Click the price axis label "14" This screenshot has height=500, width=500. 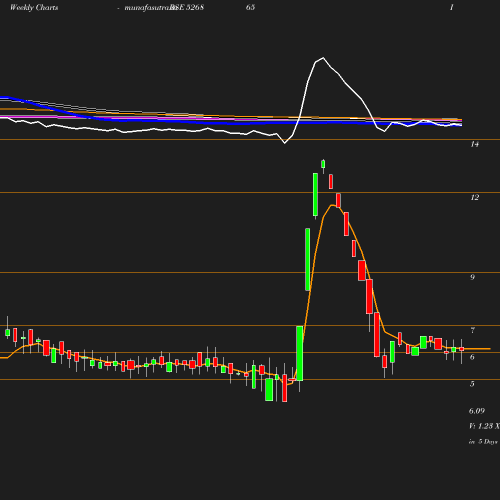coord(474,144)
